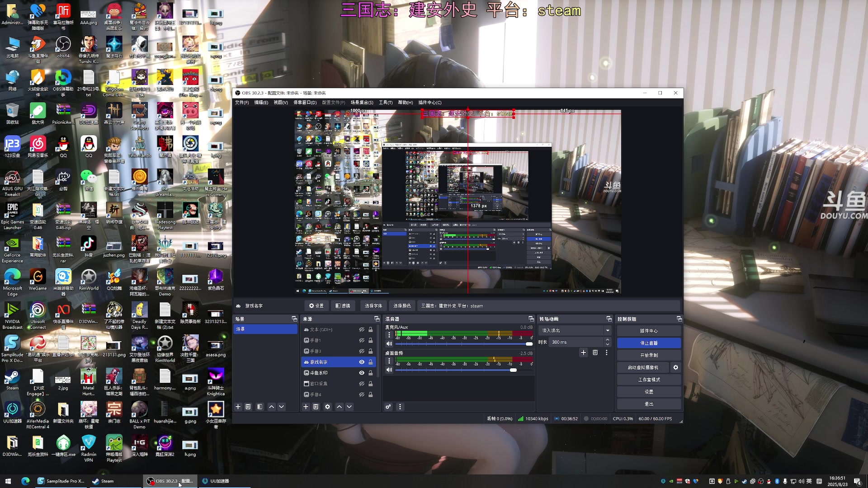
Task: Open the 停靠窗口(D) menu
Action: coord(305,103)
